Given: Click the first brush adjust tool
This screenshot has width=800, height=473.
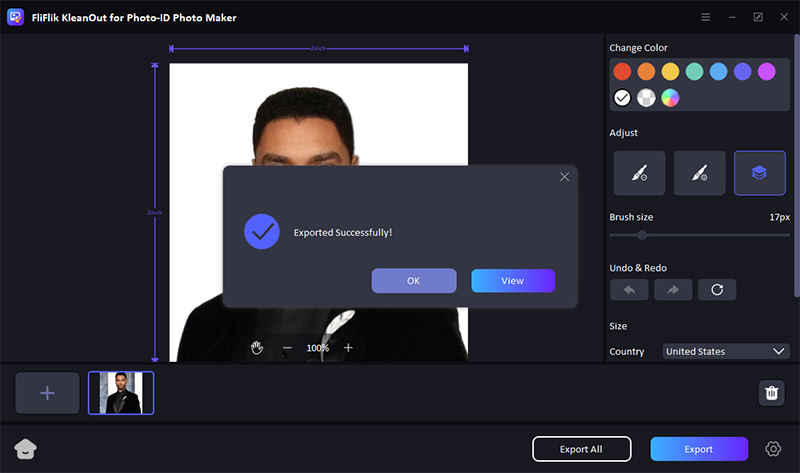Looking at the screenshot, I should tap(639, 173).
